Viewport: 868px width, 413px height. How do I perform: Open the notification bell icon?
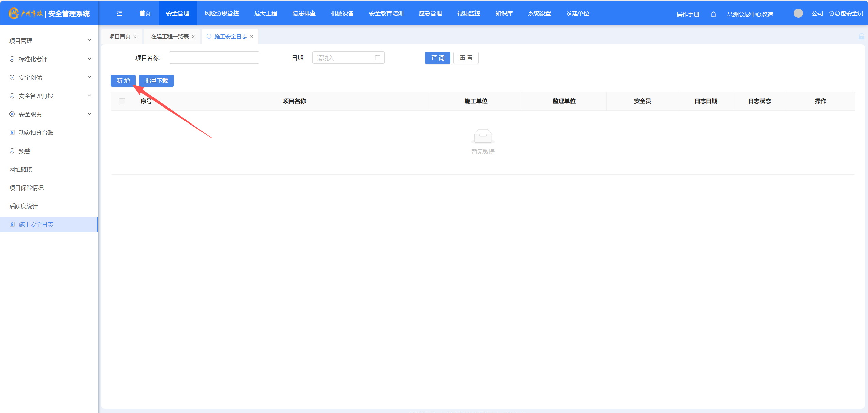point(713,14)
